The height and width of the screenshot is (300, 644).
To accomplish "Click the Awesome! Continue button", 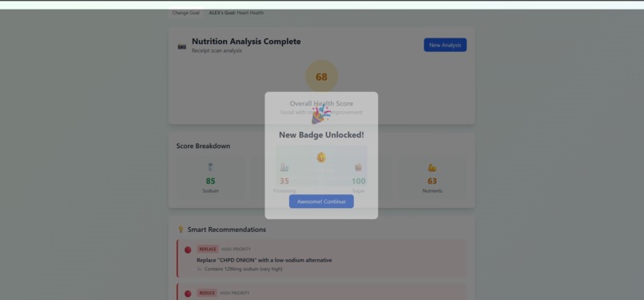I will (x=321, y=202).
